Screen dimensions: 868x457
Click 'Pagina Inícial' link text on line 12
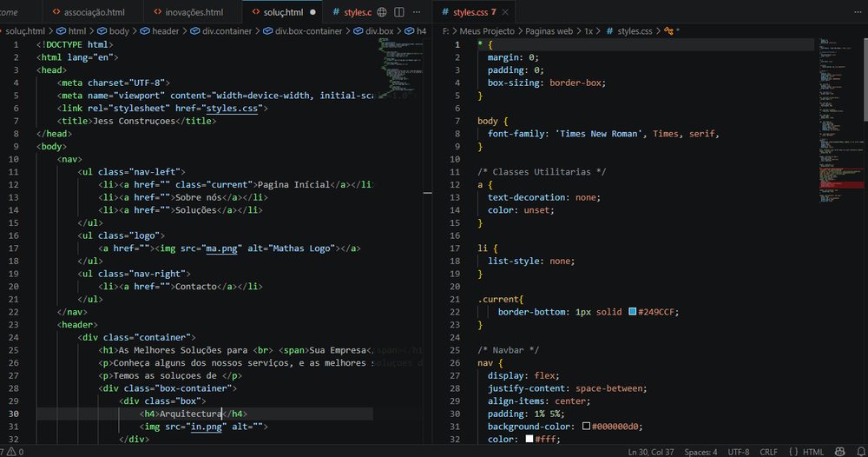click(x=294, y=184)
